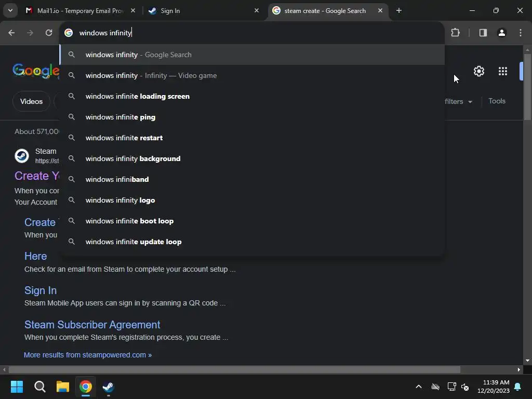Viewport: 532px width, 399px height.
Task: Open the clock showing 11:39 AM
Action: pyautogui.click(x=494, y=387)
